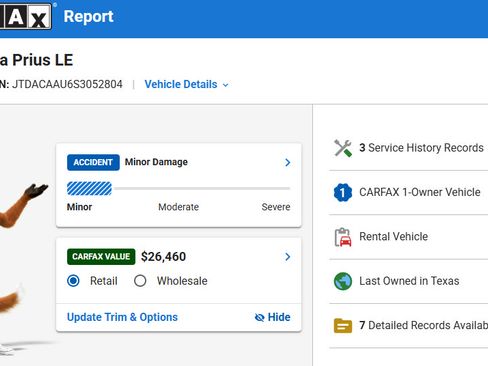Image resolution: width=488 pixels, height=366 pixels.
Task: Click the striped Minor damage severity bar
Action: tap(89, 188)
